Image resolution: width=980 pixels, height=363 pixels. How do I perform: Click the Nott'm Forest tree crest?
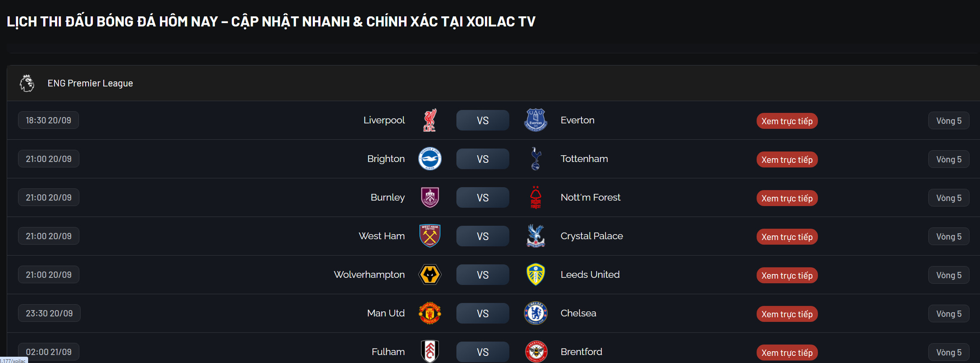tap(535, 198)
